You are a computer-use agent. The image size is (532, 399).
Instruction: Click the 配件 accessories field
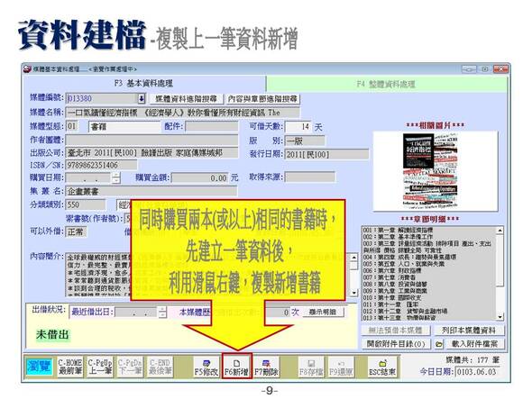[212, 127]
